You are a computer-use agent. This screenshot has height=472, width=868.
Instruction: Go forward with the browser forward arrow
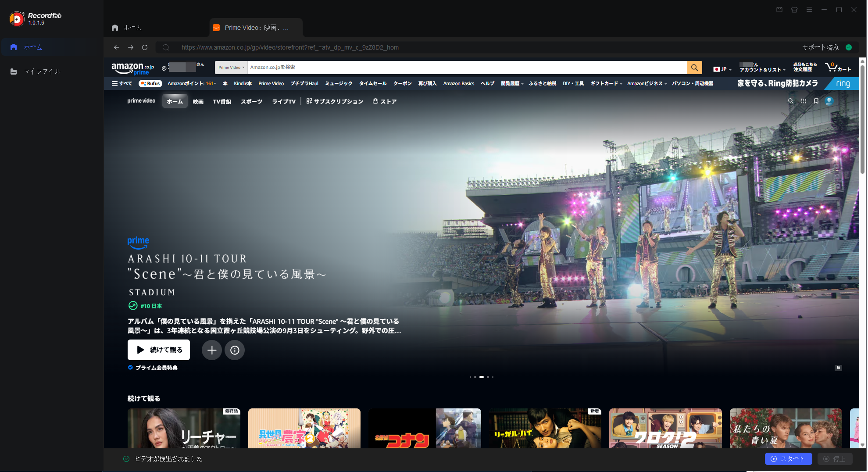[131, 47]
